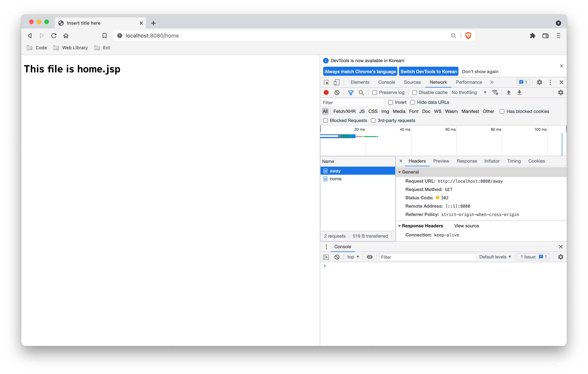The width and height of the screenshot is (588, 374).
Task: Open console settings gear
Action: tap(561, 257)
